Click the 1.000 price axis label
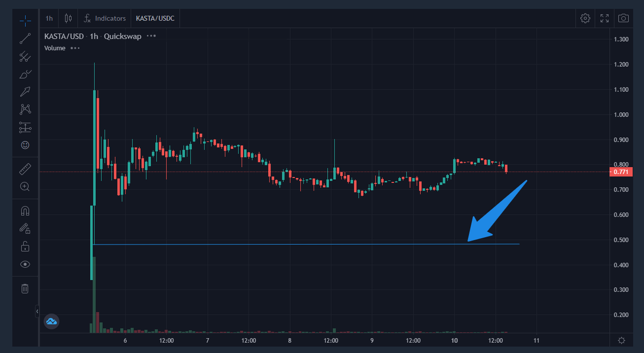The height and width of the screenshot is (353, 644). pos(621,114)
